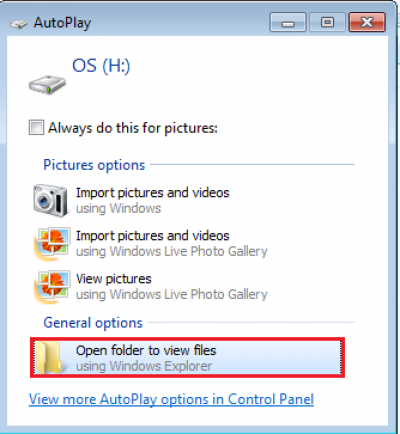Viewport: 400px width, 434px height.
Task: Open View more AutoPlay options in Control Panel
Action: click(171, 399)
